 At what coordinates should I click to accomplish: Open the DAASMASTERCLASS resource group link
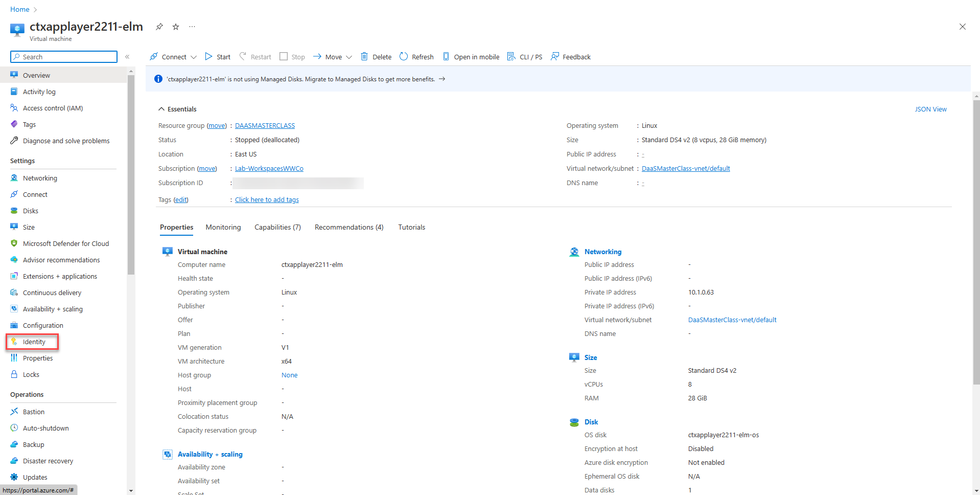[265, 126]
